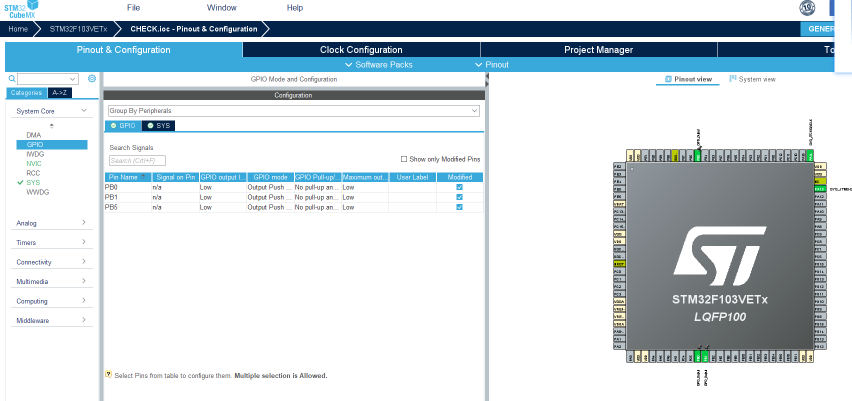Image resolution: width=852 pixels, height=401 pixels.
Task: Click the CHECK.ioc breadcrumb
Action: (194, 29)
